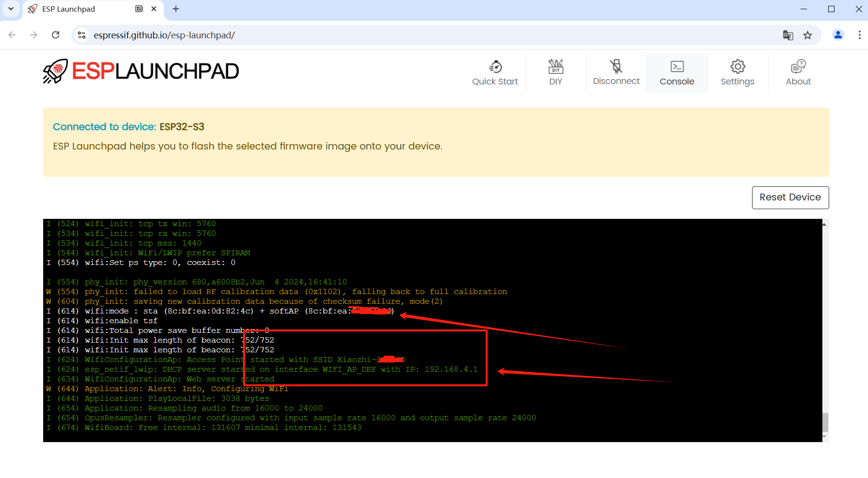Click the console scrollbar up arrow

(824, 224)
